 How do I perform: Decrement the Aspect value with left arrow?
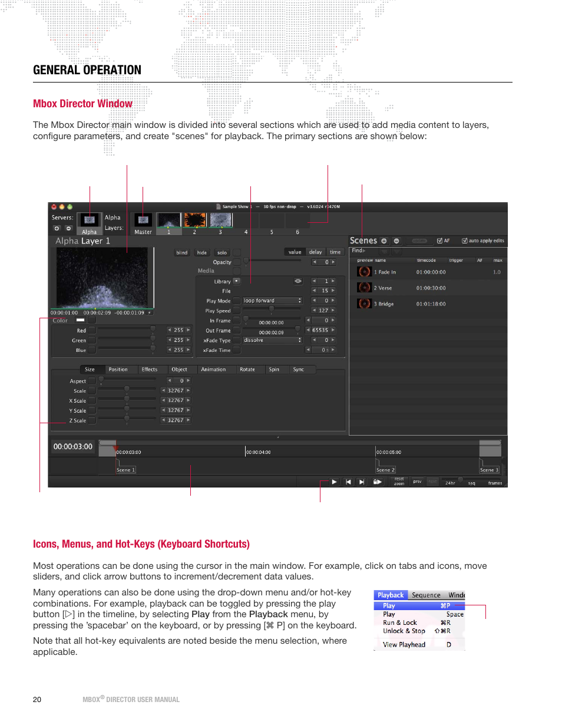(170, 381)
